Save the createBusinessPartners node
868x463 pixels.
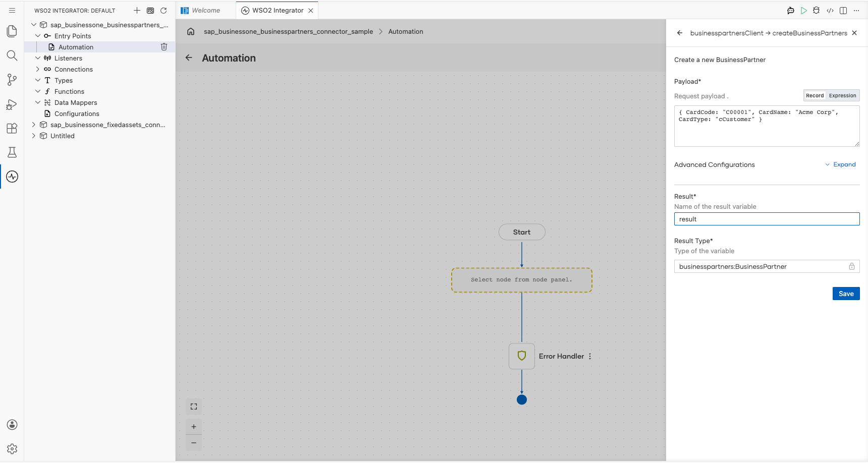tap(846, 294)
